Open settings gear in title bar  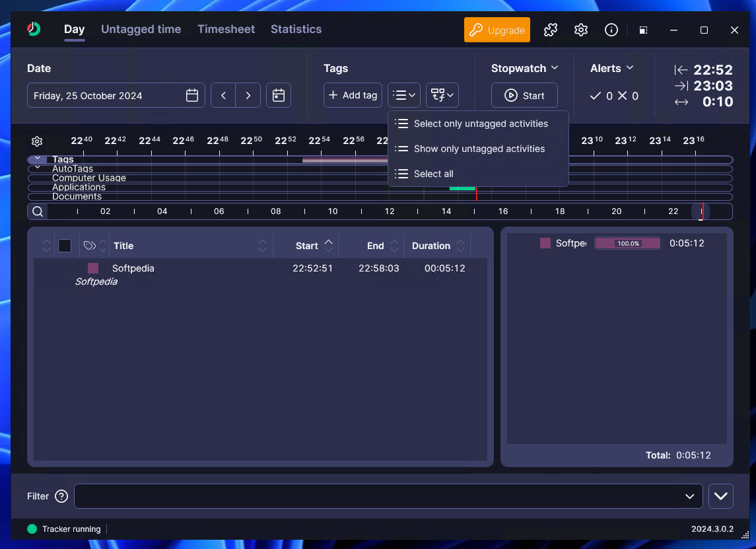coord(581,30)
